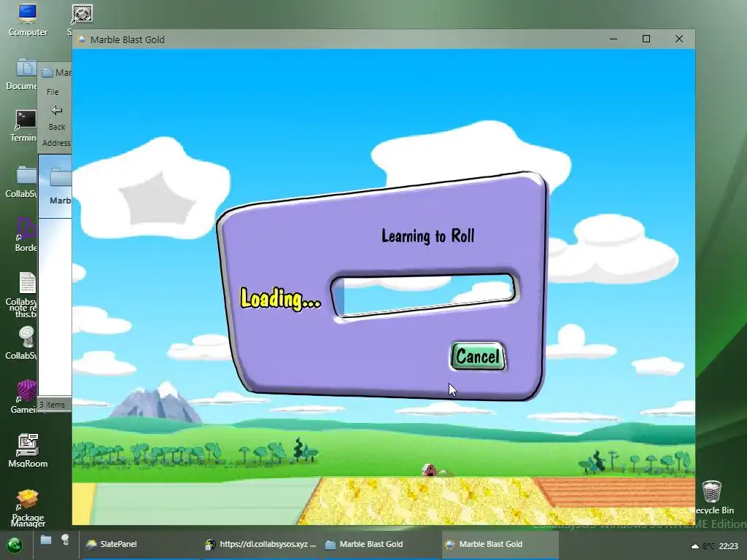Maximize the Marble Blast Gold window

[646, 39]
